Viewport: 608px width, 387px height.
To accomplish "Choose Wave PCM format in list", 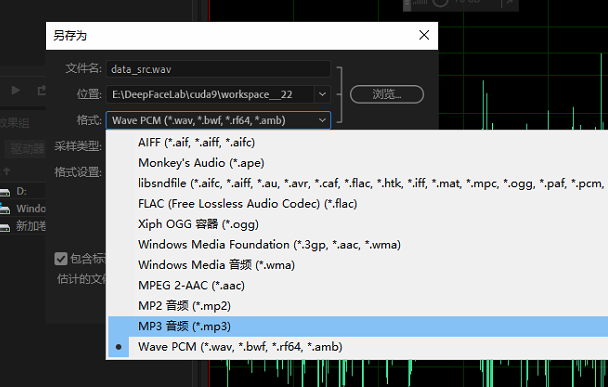I will [358, 347].
